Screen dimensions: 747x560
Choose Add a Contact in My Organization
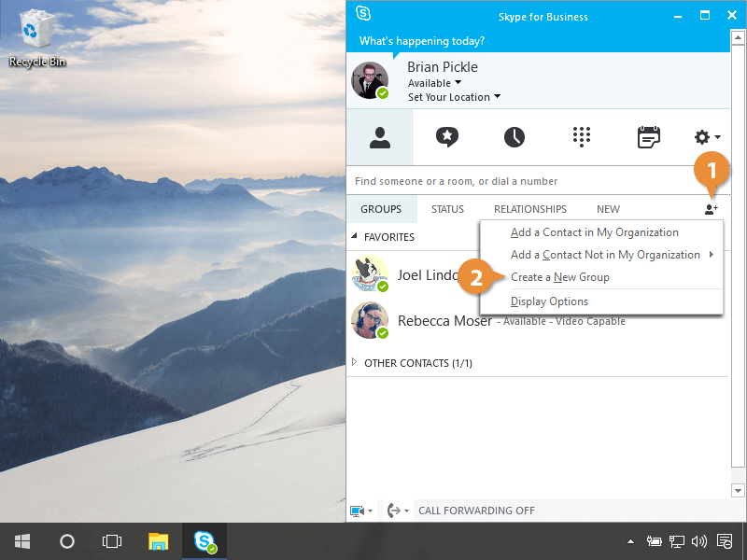point(594,232)
